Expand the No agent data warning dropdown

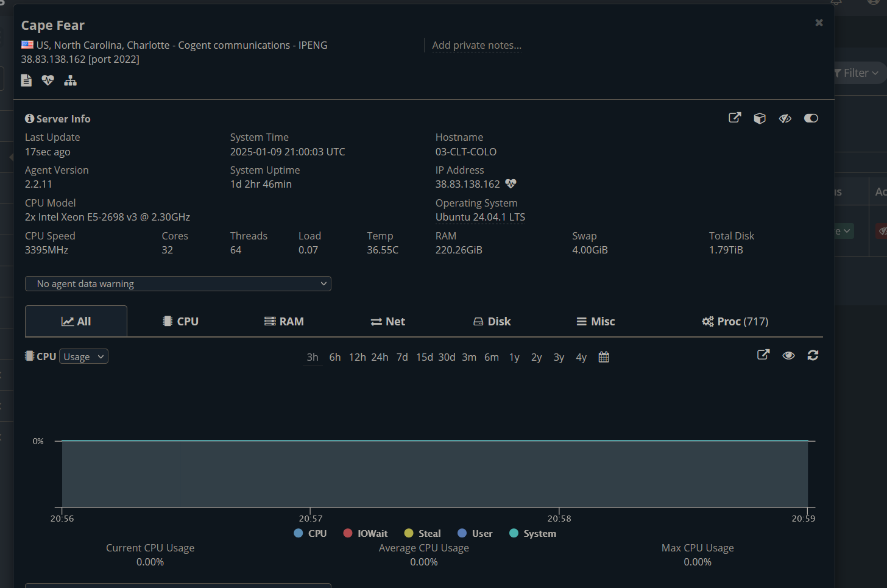coord(178,284)
